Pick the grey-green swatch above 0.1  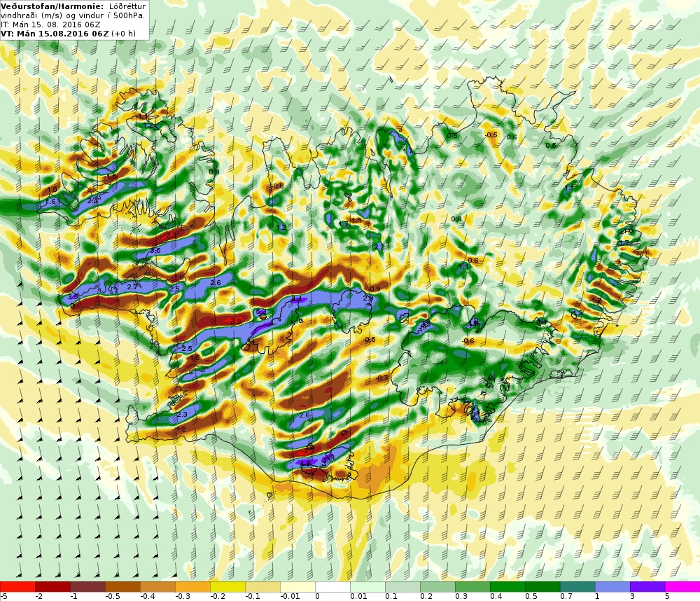402,586
